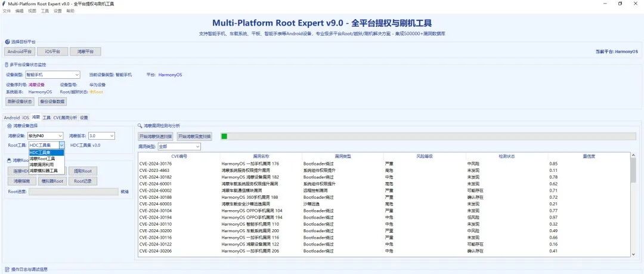
Task: Open the 鸿蒙设备 dropdown showing 华为P40
Action: pos(45,136)
